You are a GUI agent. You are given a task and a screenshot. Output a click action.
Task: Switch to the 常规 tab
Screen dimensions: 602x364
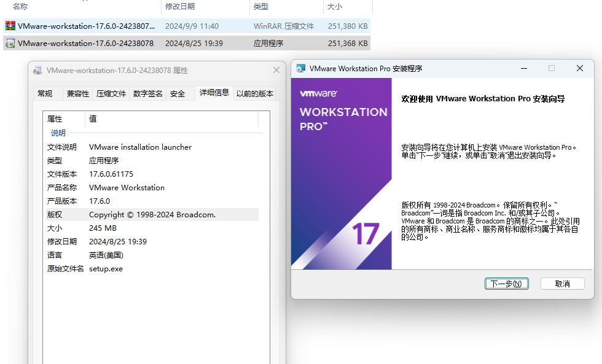coord(45,94)
